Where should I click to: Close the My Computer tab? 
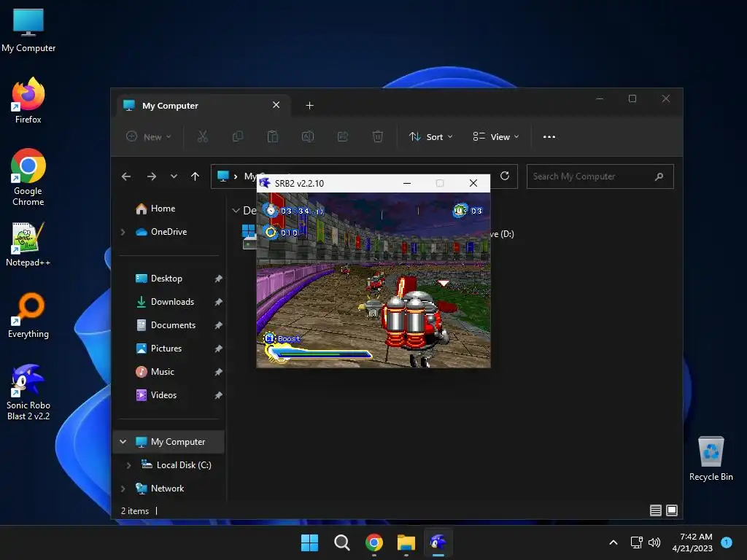pos(276,105)
